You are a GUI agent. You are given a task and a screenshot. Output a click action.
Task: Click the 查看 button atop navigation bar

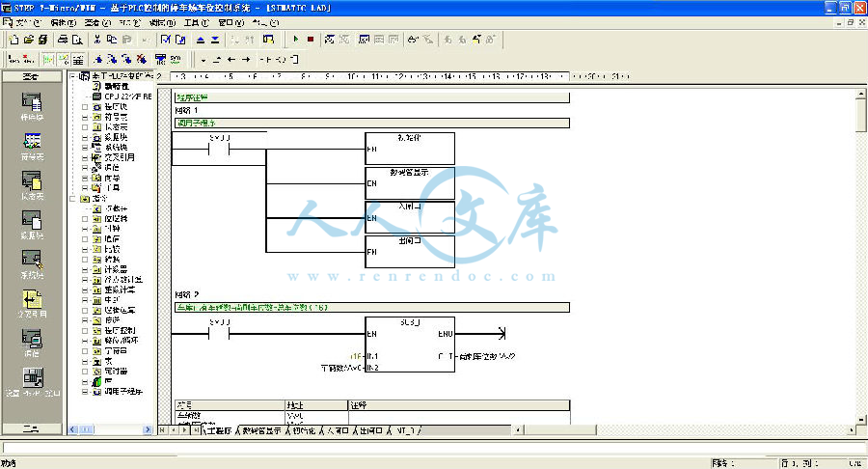[x=32, y=76]
